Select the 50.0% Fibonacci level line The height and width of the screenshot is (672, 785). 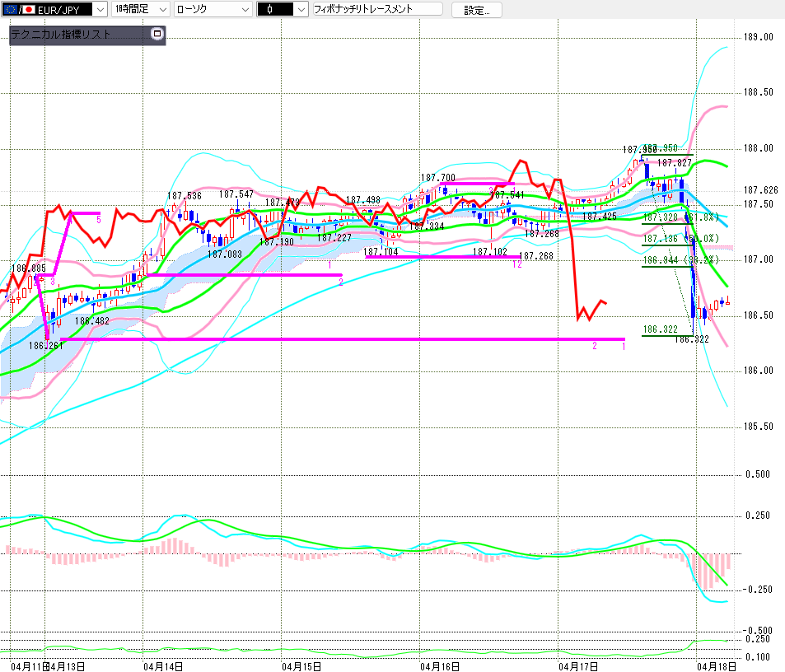666,245
